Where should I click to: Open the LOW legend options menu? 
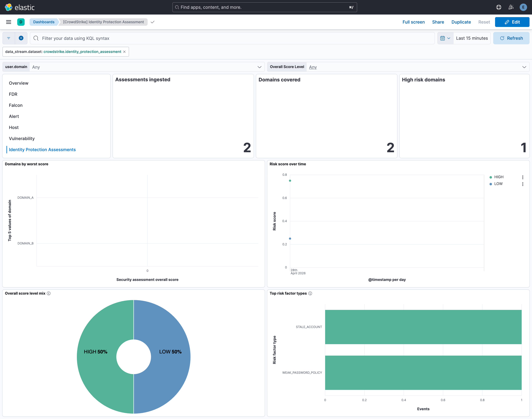pos(523,184)
